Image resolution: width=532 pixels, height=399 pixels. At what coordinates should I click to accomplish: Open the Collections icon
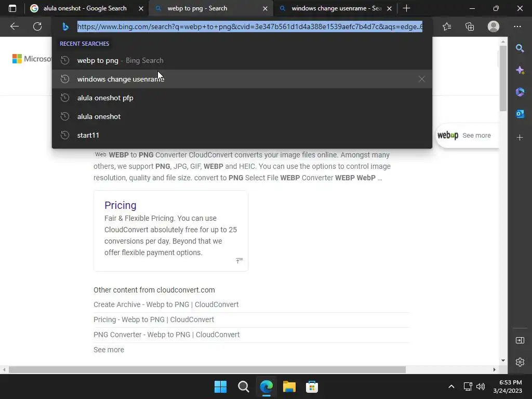pyautogui.click(x=470, y=26)
